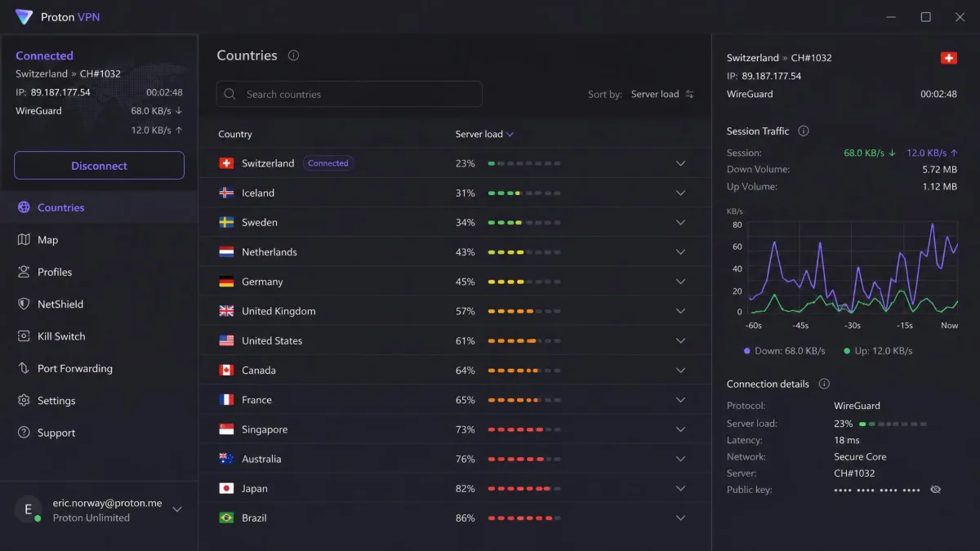Viewport: 980px width, 551px height.
Task: Click the Singapore flag icon
Action: pos(226,429)
